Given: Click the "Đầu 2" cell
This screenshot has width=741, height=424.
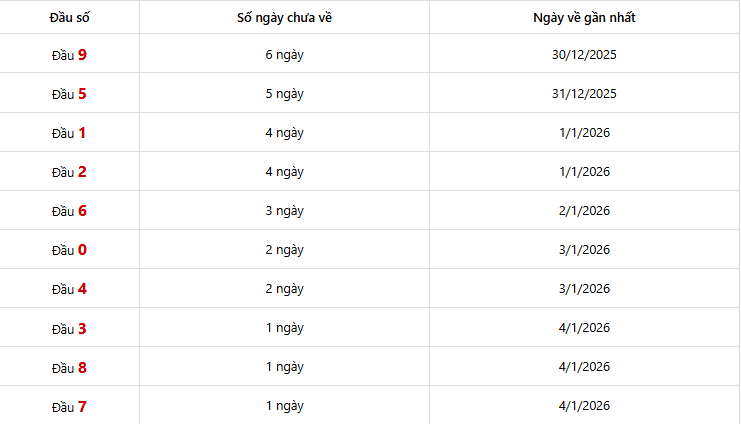Looking at the screenshot, I should [x=69, y=172].
